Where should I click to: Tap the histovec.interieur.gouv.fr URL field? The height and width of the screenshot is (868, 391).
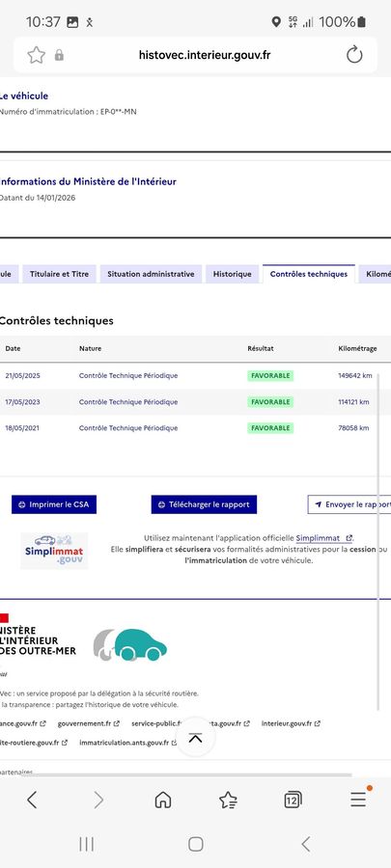[205, 55]
